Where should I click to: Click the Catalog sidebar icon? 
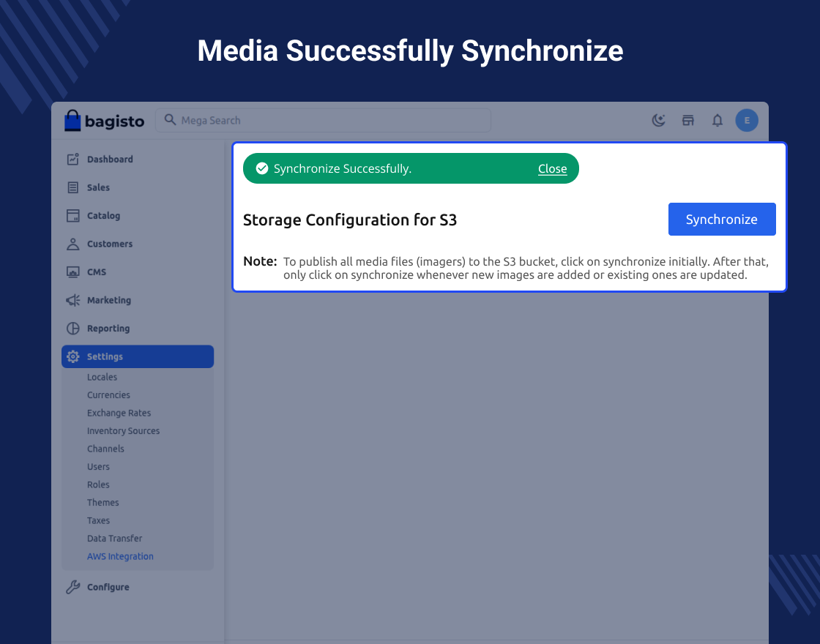(x=73, y=216)
